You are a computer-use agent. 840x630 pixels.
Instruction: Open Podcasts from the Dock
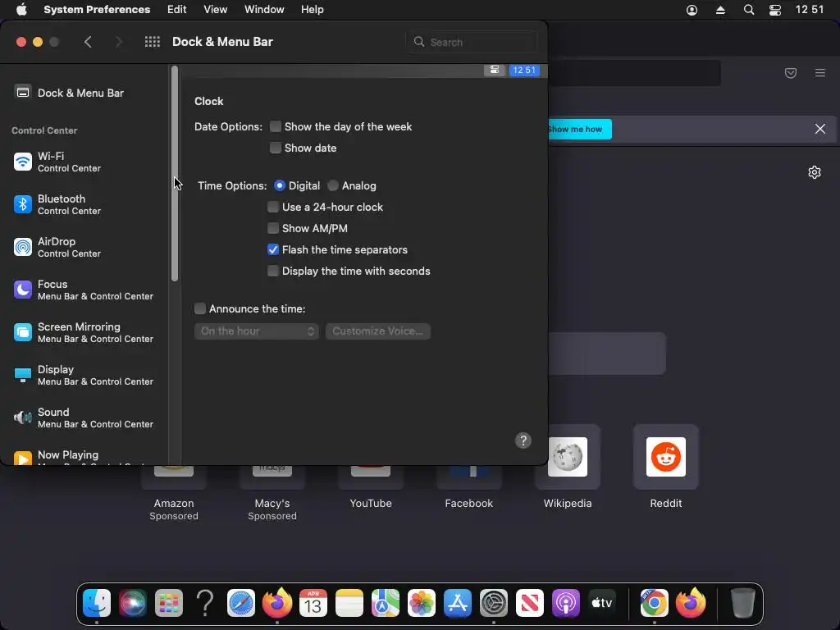566,603
